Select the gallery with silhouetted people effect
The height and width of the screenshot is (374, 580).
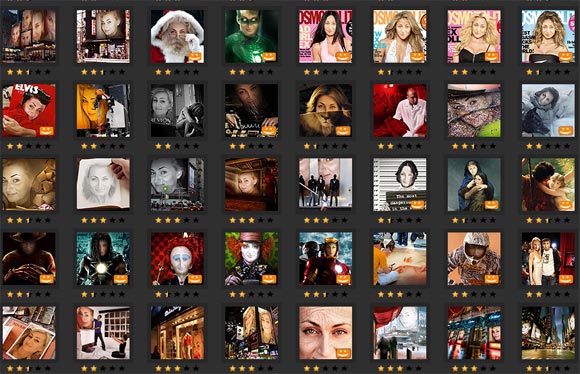click(326, 184)
